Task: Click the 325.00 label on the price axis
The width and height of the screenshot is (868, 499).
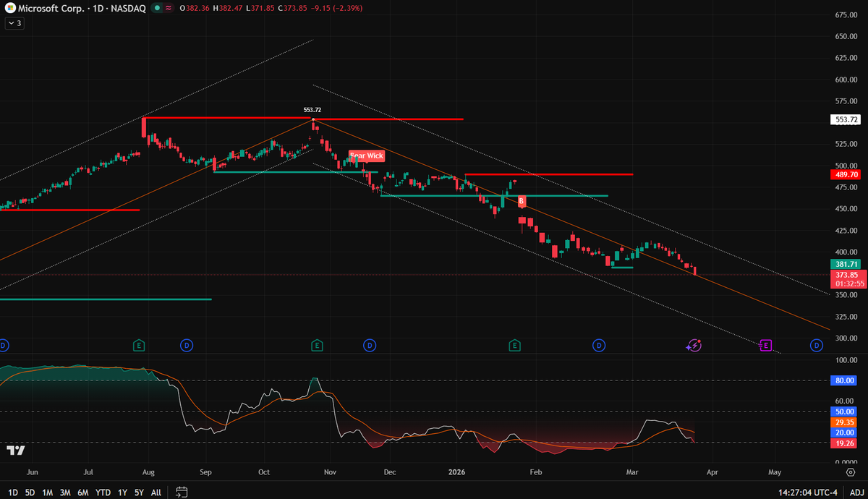Action: point(846,317)
